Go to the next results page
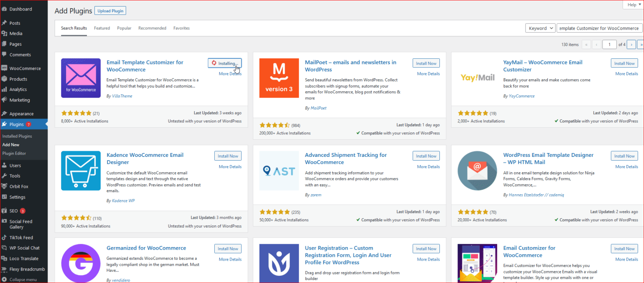This screenshot has width=644, height=283. [x=631, y=45]
